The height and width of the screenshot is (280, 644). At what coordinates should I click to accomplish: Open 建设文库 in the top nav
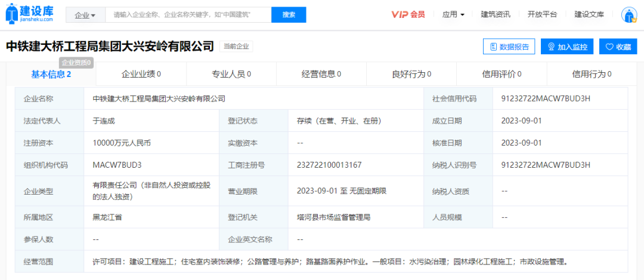589,15
